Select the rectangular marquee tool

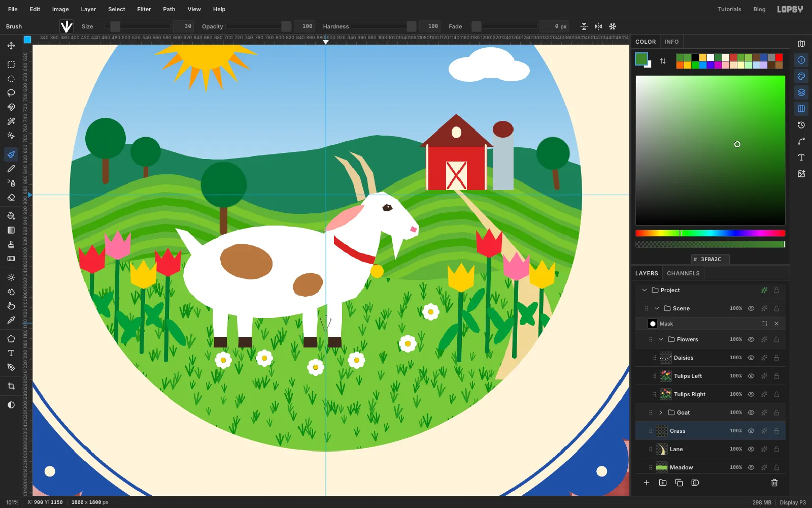tap(11, 65)
